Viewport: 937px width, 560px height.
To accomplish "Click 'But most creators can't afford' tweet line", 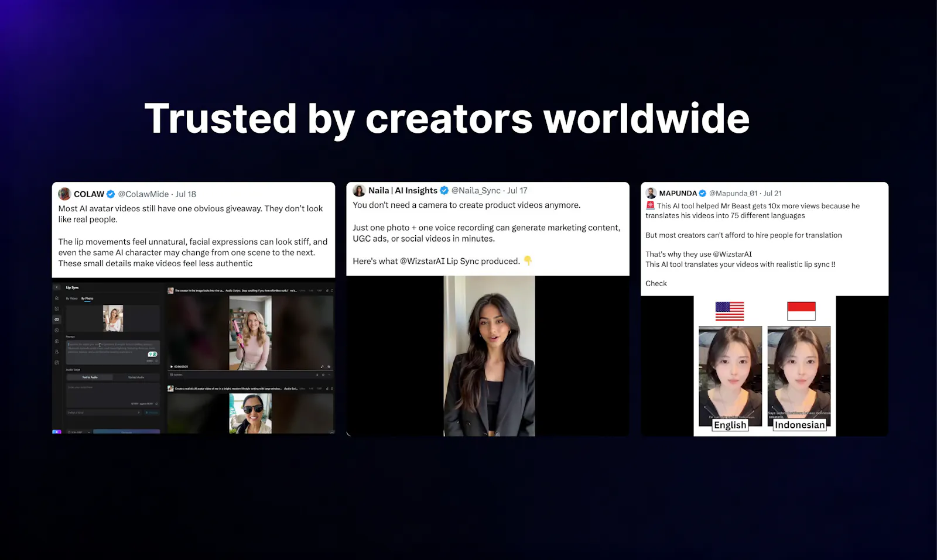I will [744, 235].
